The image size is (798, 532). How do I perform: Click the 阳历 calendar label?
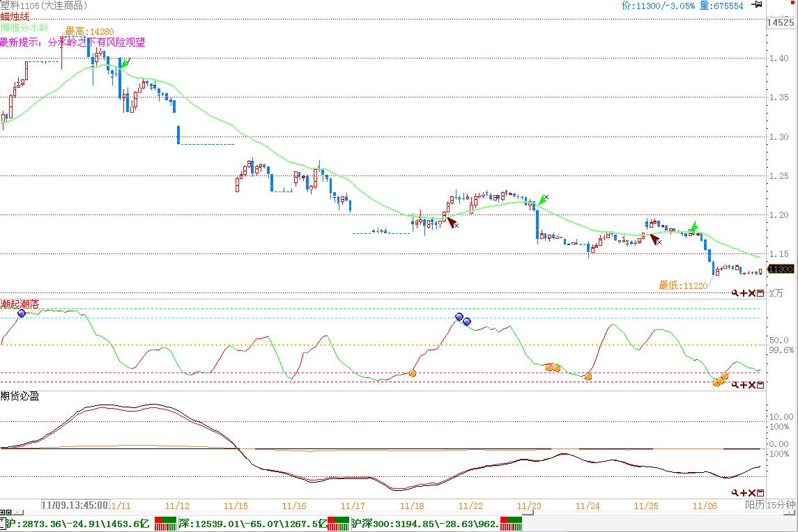coord(754,506)
